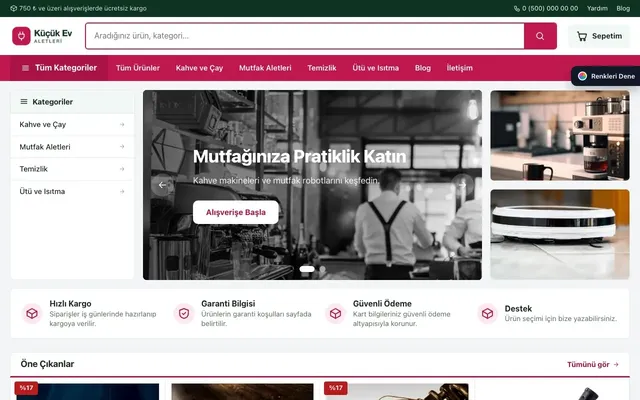Screen dimensions: 640x400
Task: Click the magnifier search button
Action: pos(540,36)
